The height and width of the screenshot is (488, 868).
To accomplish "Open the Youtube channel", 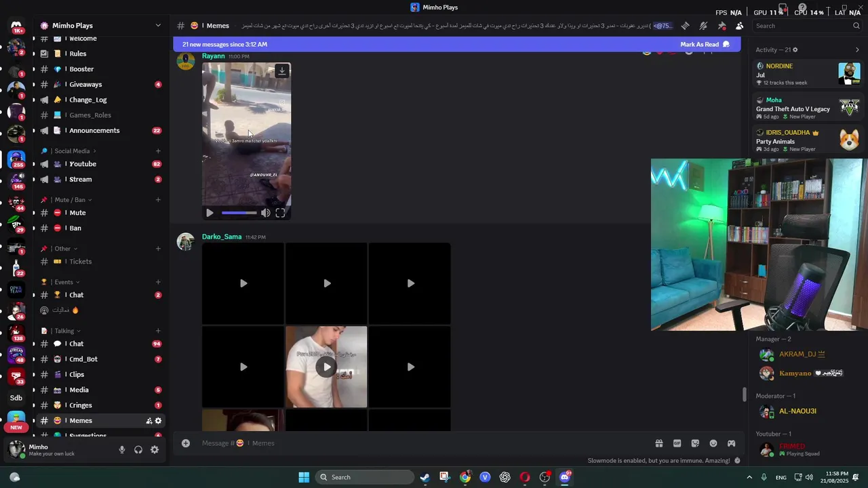I will click(101, 164).
